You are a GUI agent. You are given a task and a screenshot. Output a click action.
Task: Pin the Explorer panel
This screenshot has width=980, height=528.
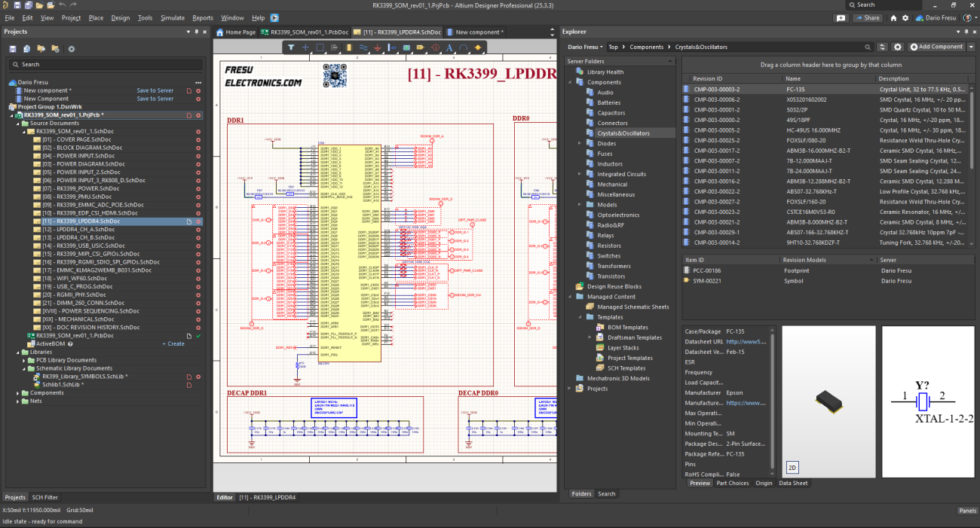pos(967,32)
